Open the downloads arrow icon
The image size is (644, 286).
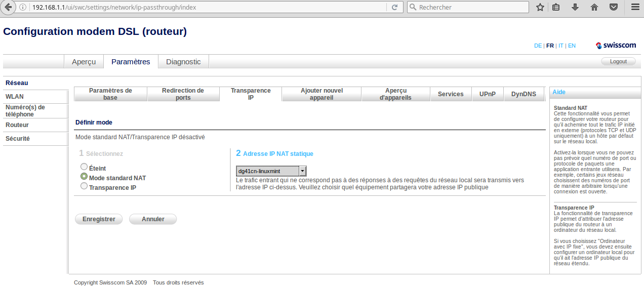pos(575,7)
